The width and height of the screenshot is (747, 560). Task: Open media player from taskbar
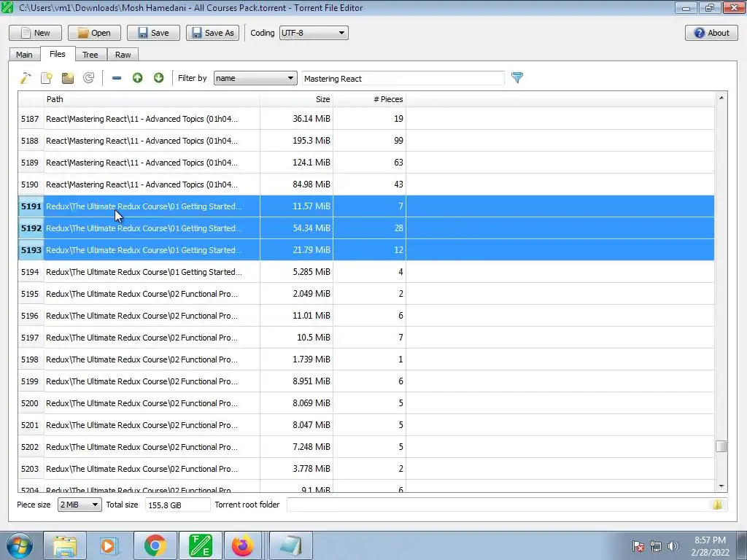(108, 545)
